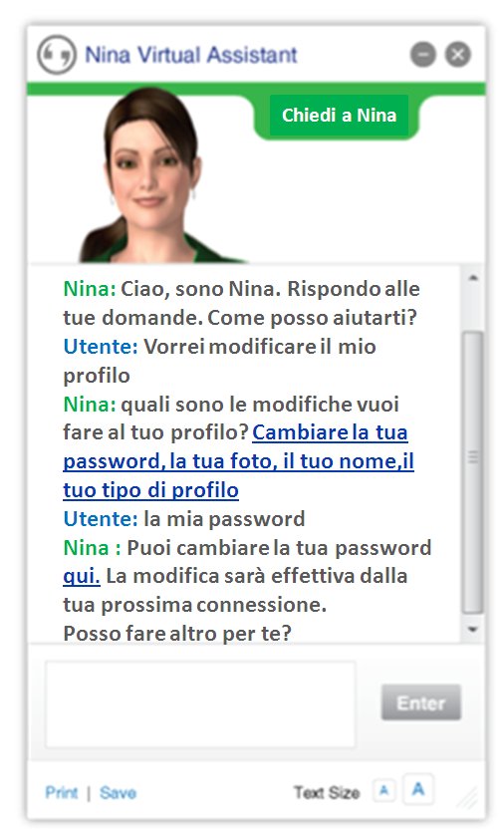Click the Enter send button
Image resolution: width=504 pixels, height=834 pixels.
point(421,702)
